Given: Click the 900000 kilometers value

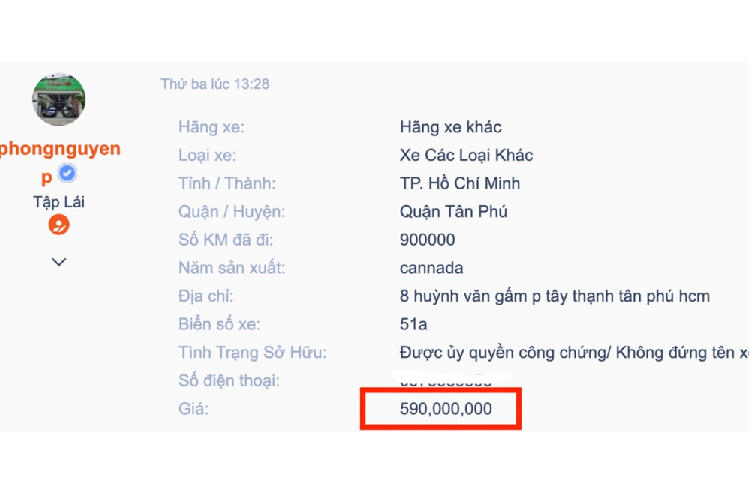Looking at the screenshot, I should point(427,240).
